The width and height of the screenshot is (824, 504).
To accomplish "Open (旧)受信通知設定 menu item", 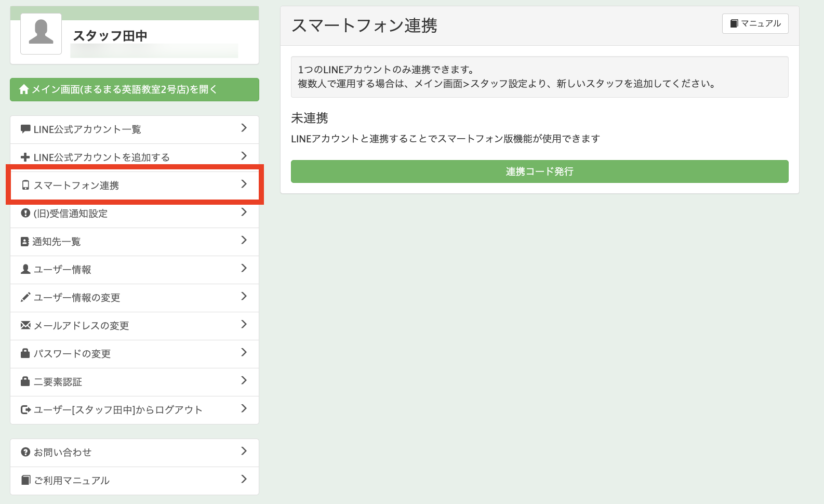I will 135,214.
